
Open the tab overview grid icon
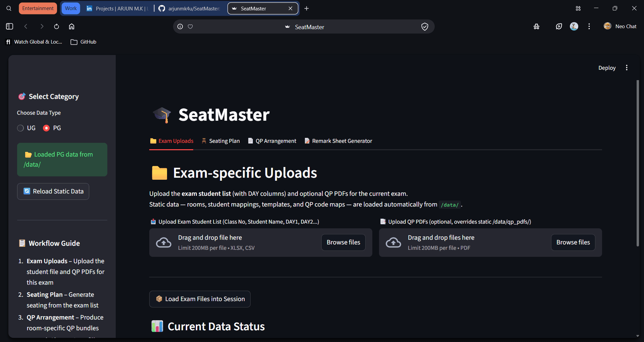click(x=578, y=8)
